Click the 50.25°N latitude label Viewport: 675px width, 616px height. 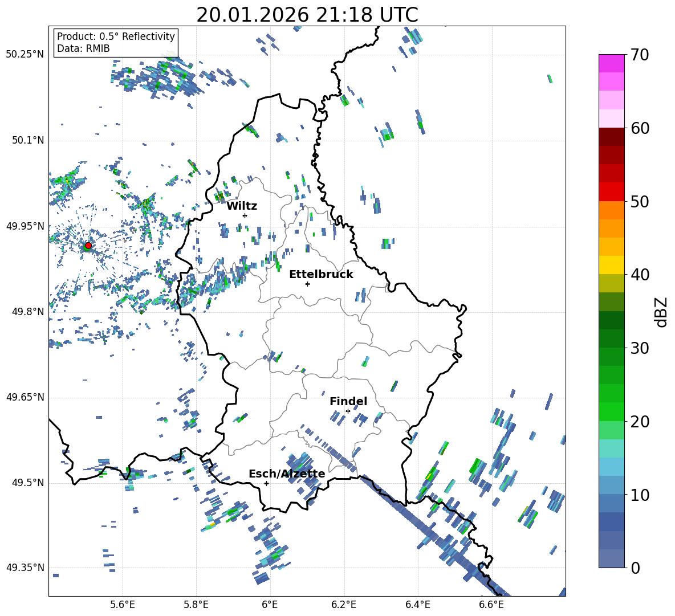(x=25, y=55)
